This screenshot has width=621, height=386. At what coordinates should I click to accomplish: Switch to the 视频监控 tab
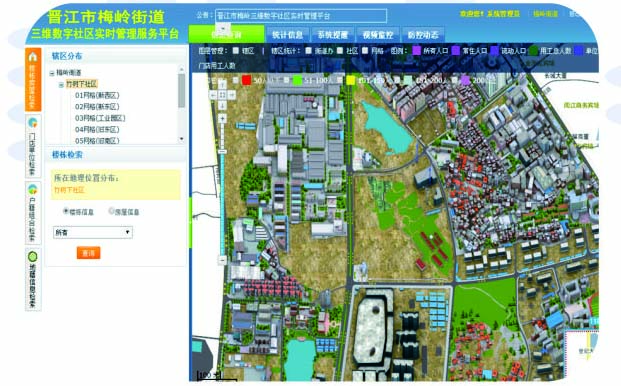coord(378,35)
